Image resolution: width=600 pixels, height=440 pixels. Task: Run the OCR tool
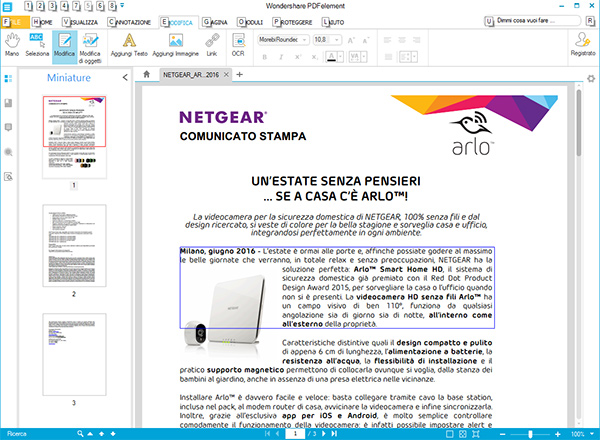coord(238,45)
